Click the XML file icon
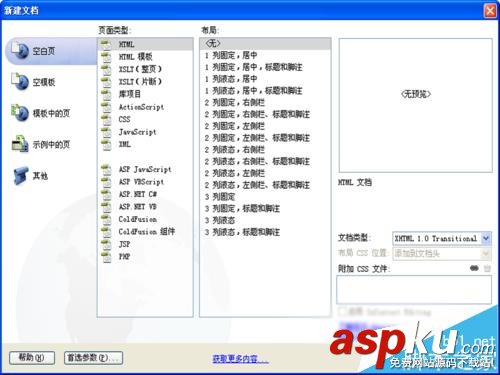Image resolution: width=500 pixels, height=375 pixels. tap(106, 144)
